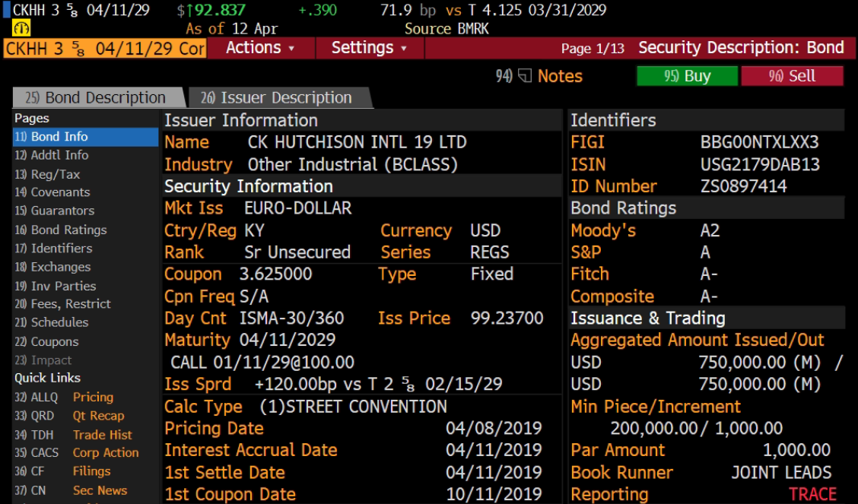Click the Pricing Date 04/08/2019
This screenshot has width=858, height=504.
[x=494, y=428]
